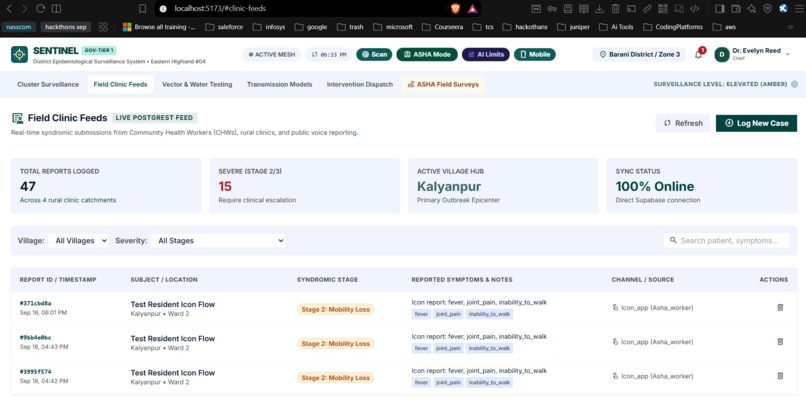This screenshot has height=405, width=806.
Task: Click the 06:33 PM clock chip
Action: click(328, 54)
